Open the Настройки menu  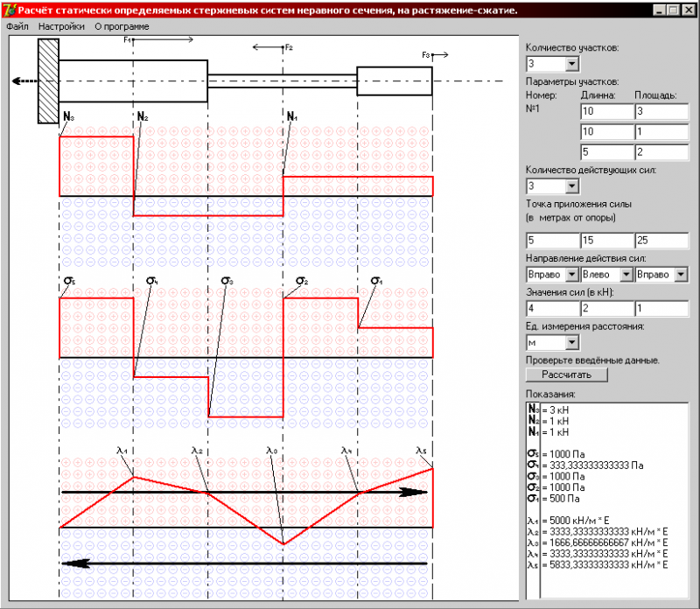(x=61, y=26)
